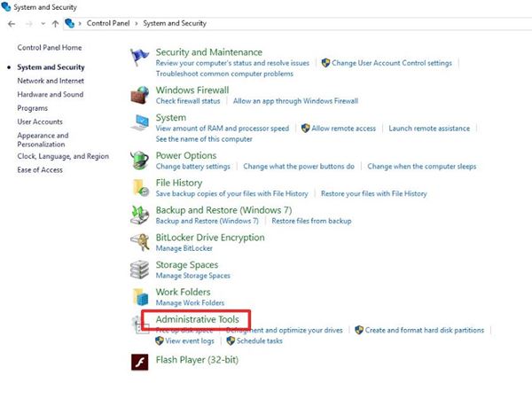Click Manage BitLocker link

click(184, 248)
